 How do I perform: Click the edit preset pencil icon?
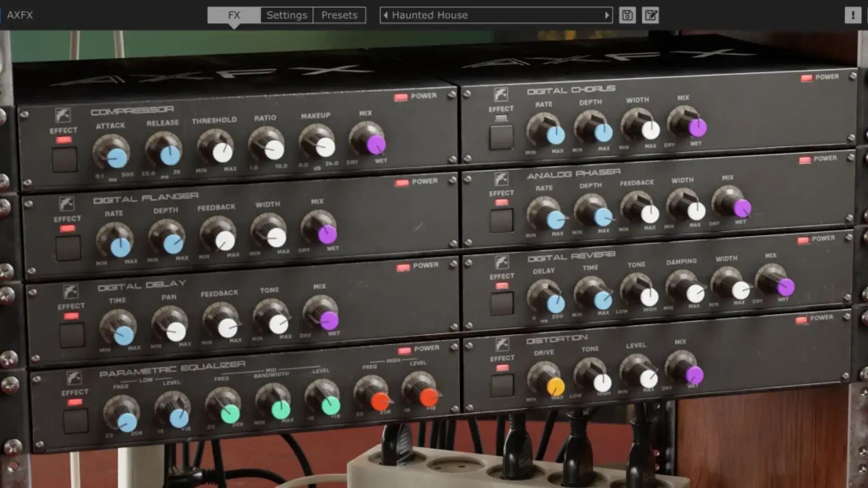click(x=650, y=15)
